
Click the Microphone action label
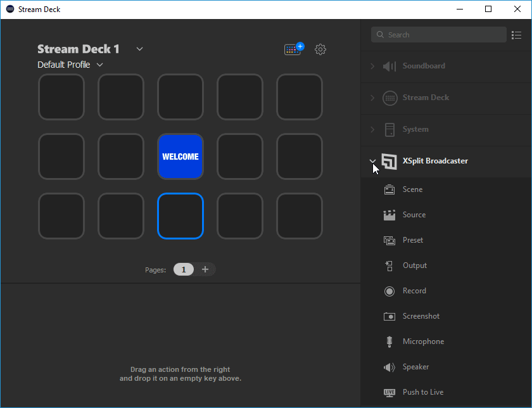point(423,341)
